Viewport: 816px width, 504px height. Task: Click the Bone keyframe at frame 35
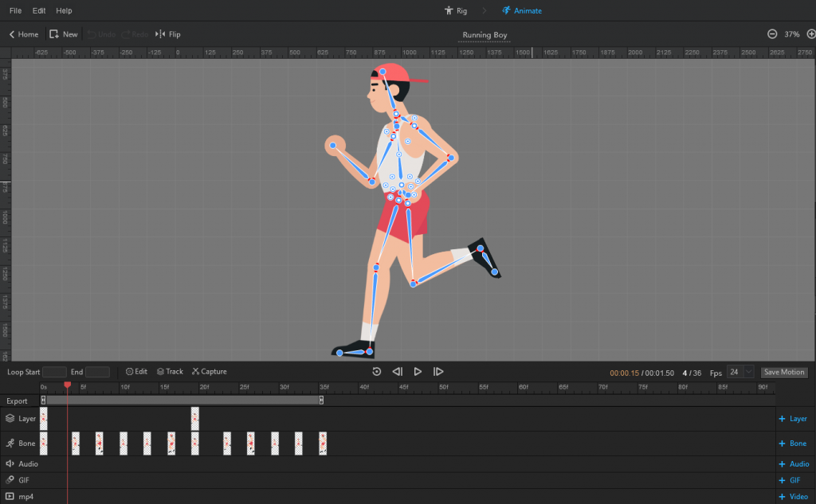pos(323,443)
